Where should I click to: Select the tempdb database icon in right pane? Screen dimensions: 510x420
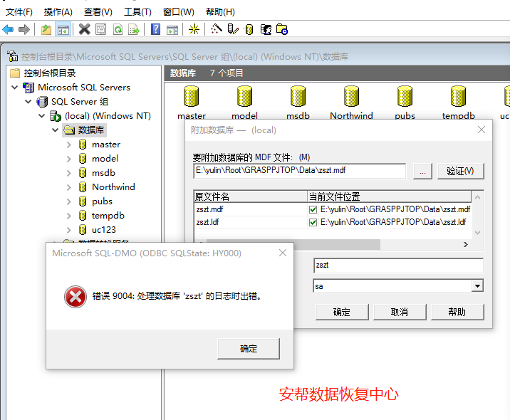(x=458, y=97)
